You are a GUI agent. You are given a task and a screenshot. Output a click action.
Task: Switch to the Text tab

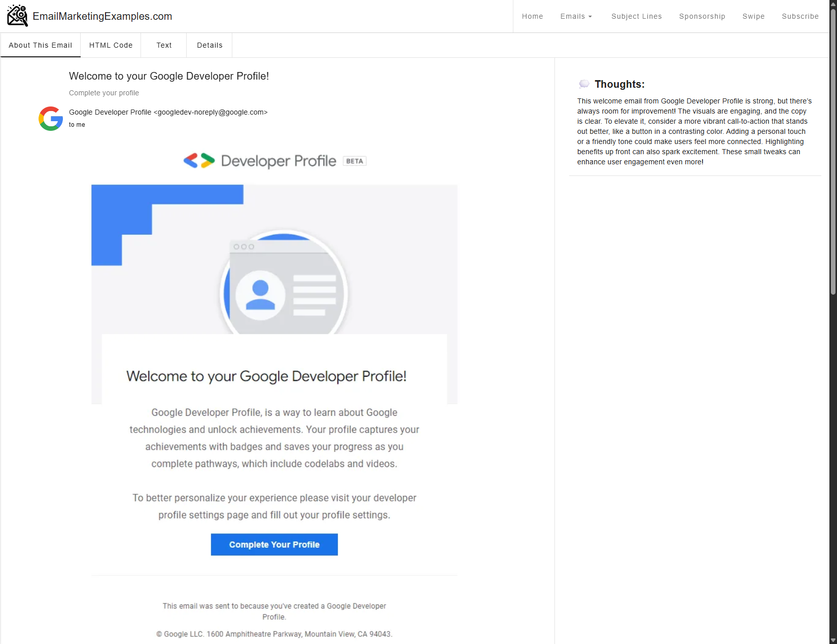164,45
